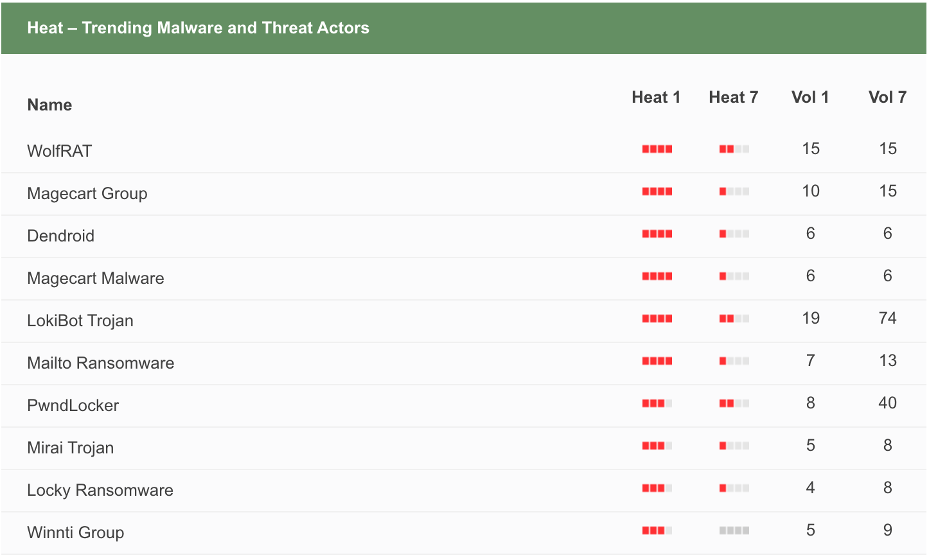Open the Magecart Group entry
929x560 pixels.
point(87,193)
